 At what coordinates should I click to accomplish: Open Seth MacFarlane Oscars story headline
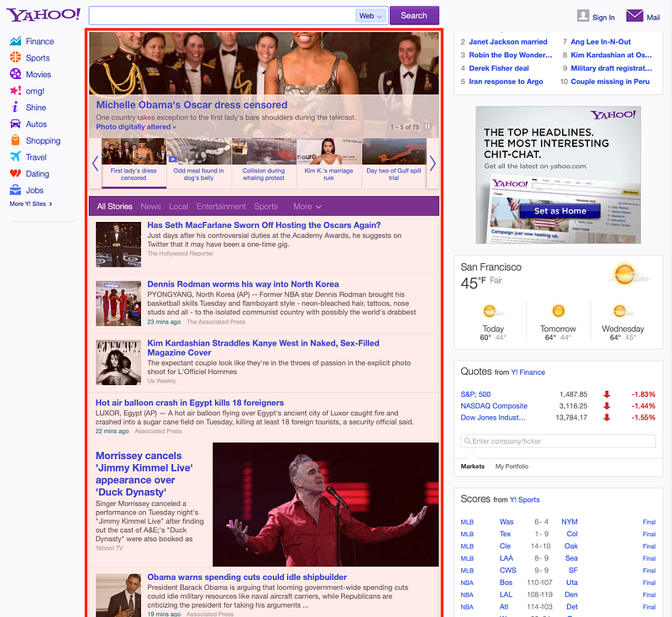(264, 225)
